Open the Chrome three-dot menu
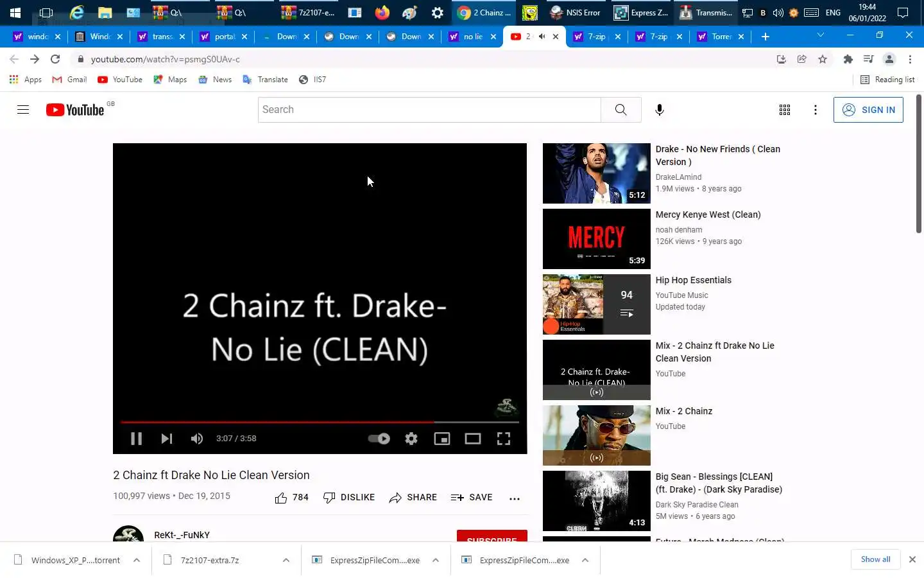The height and width of the screenshot is (578, 924). [x=910, y=59]
